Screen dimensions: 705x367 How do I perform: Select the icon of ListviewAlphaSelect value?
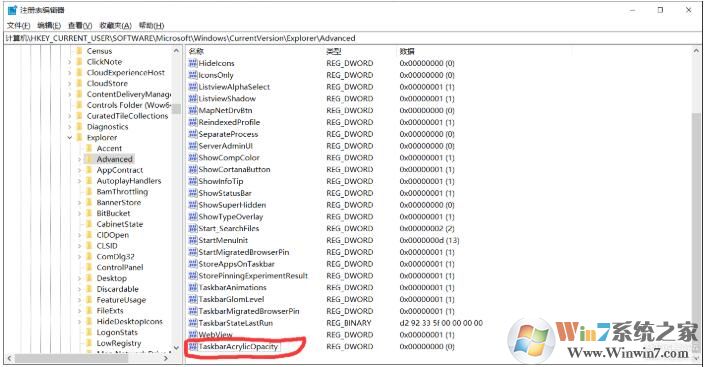coord(193,86)
